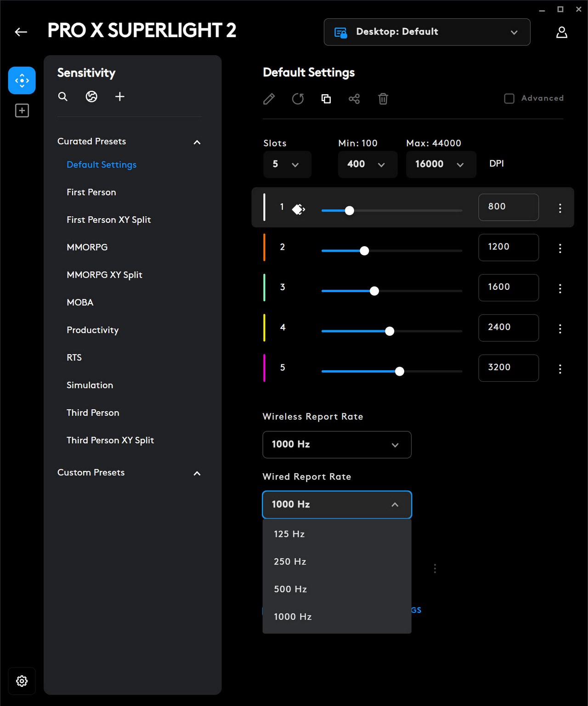Open the community presets globe icon
This screenshot has height=706, width=588.
91,96
